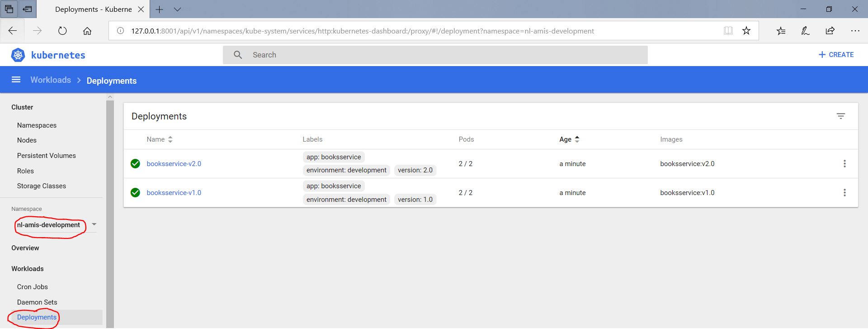Click the browser share icon
868x329 pixels.
coord(830,31)
